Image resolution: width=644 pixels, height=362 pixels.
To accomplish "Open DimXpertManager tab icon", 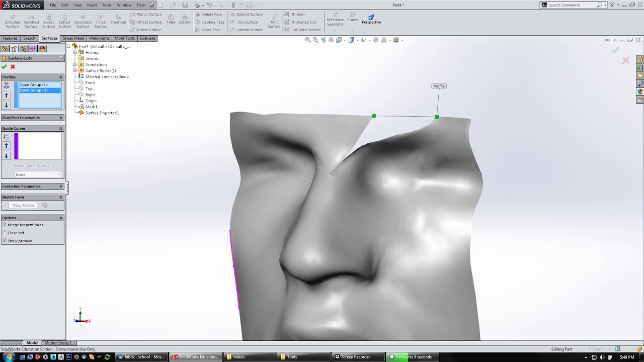I will tap(33, 49).
